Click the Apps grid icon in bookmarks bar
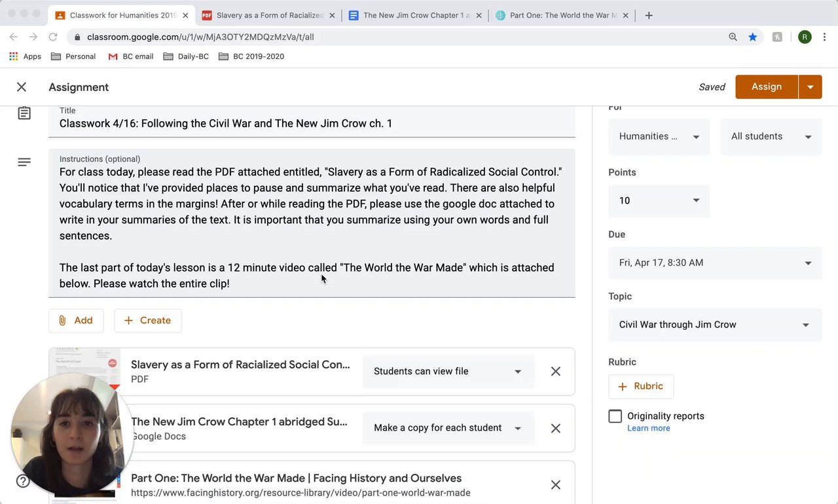The image size is (838, 504). (x=14, y=56)
